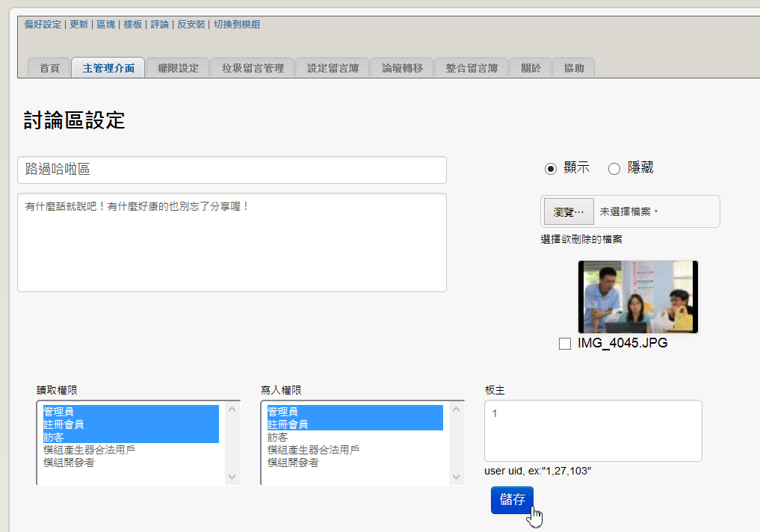Click the 切換到模組 link
This screenshot has height=532, width=760.
pyautogui.click(x=237, y=25)
